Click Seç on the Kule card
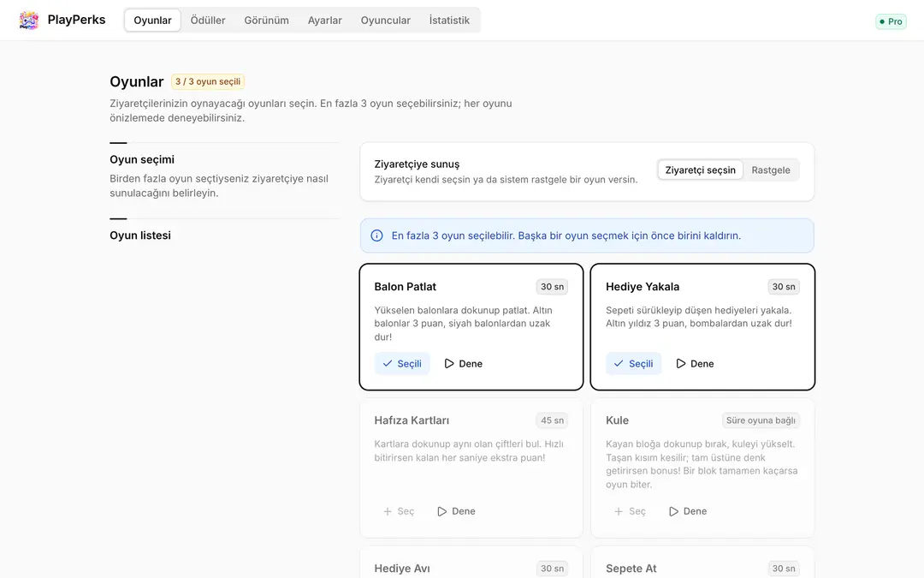The height and width of the screenshot is (578, 924). (x=630, y=511)
